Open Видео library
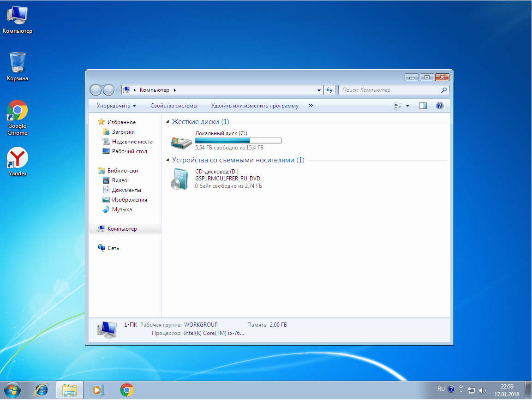The image size is (532, 400). (115, 180)
